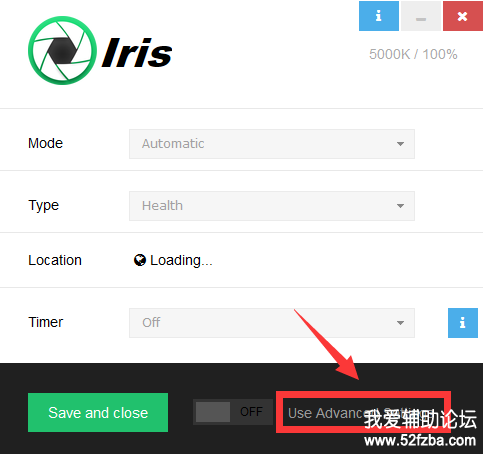This screenshot has width=483, height=454.
Task: Open the Mode dropdown showing Automatic
Action: click(x=272, y=144)
